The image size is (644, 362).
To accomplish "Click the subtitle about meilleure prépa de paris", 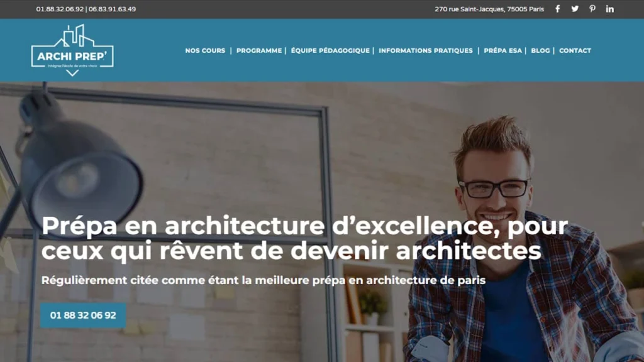I will 264,280.
